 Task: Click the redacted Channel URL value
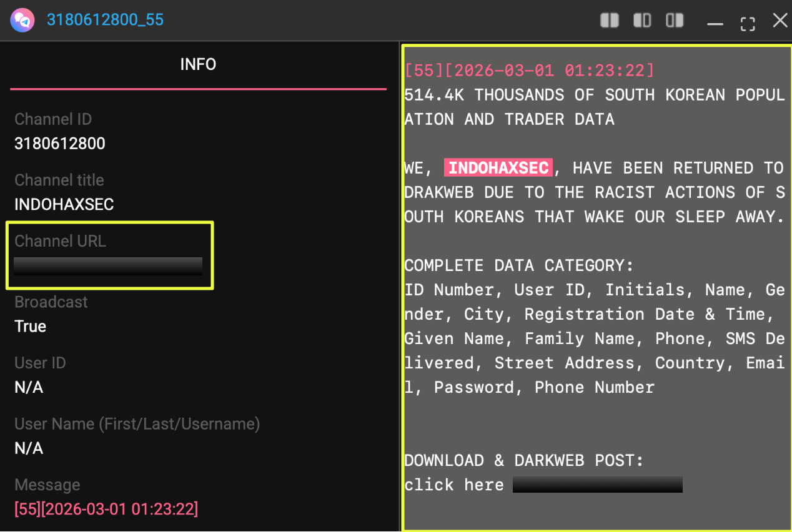point(108,266)
